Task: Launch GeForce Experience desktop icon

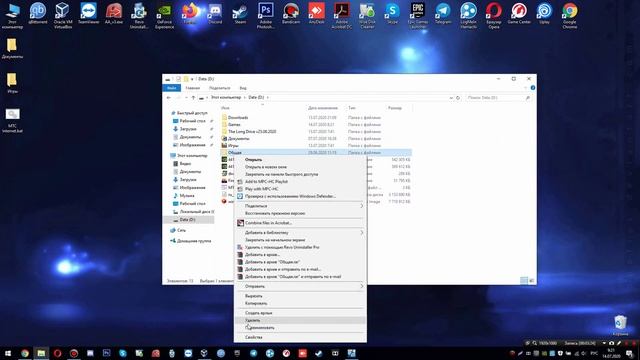Action: click(x=164, y=16)
